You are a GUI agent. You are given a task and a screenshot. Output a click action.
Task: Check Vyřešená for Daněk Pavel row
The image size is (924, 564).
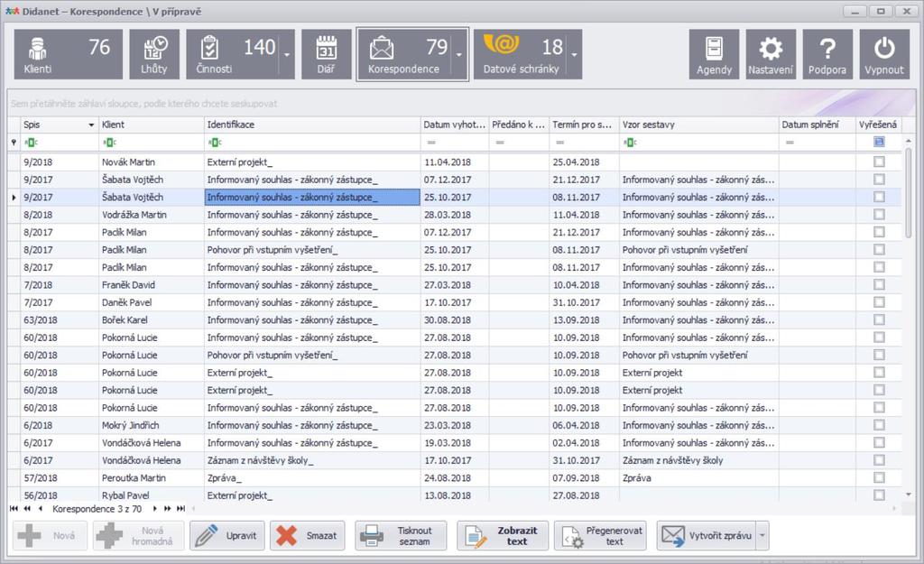[879, 302]
